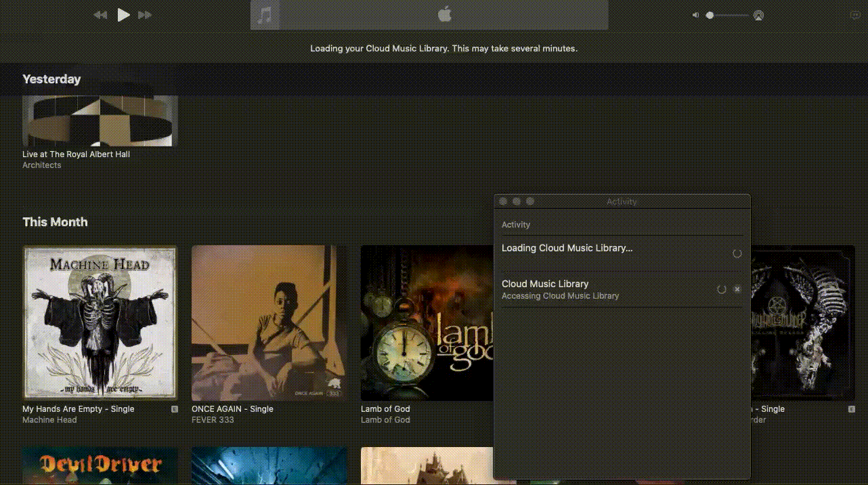
Task: Open the castle artwork in the bottom row
Action: [x=427, y=466]
